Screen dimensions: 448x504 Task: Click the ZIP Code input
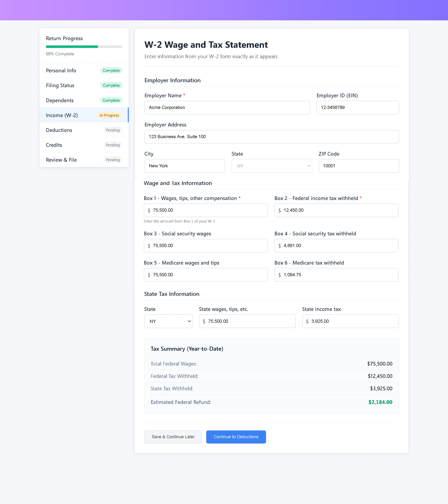(x=359, y=166)
